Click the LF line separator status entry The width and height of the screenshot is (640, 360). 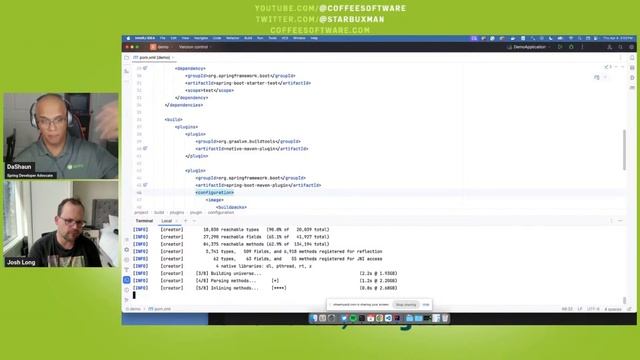click(580, 309)
